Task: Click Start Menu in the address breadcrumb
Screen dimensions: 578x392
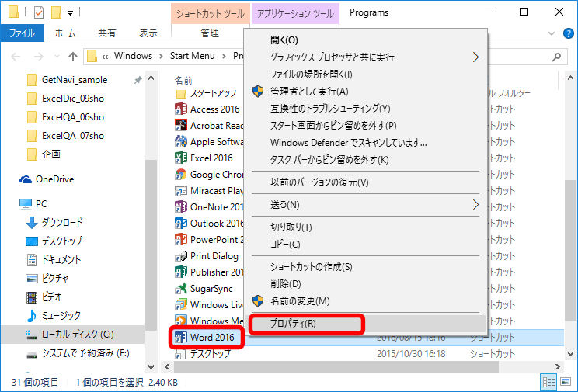Action: [x=193, y=56]
